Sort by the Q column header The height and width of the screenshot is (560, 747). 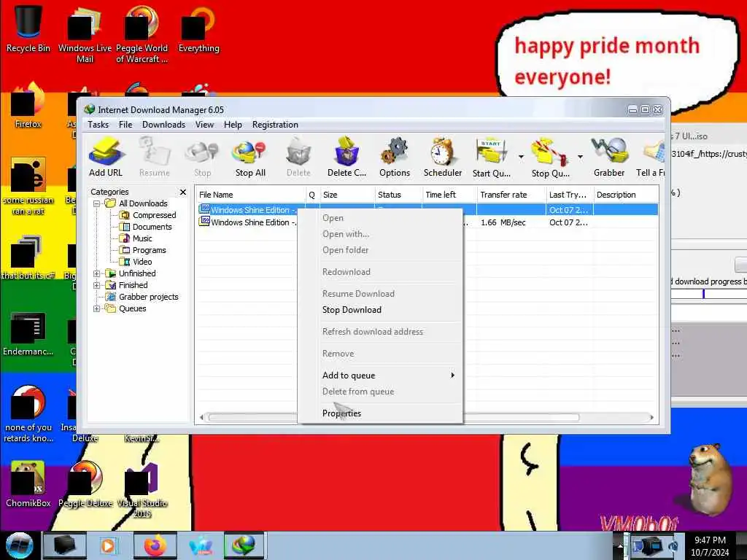(312, 195)
